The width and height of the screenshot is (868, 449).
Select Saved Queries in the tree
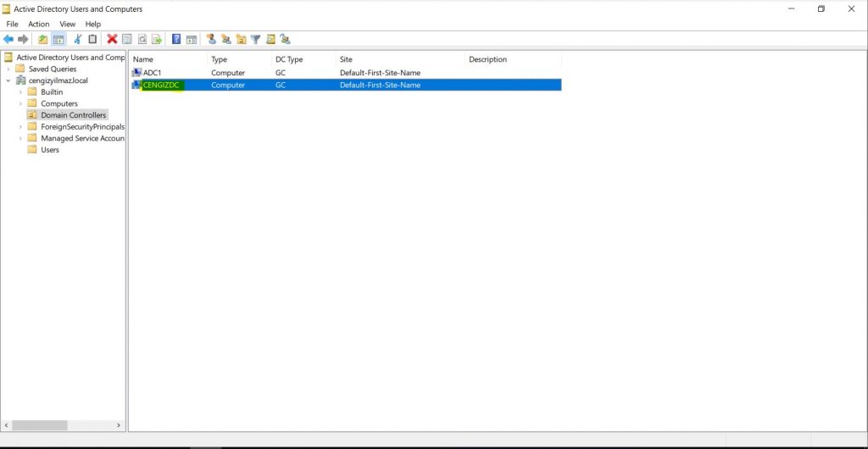(x=53, y=69)
